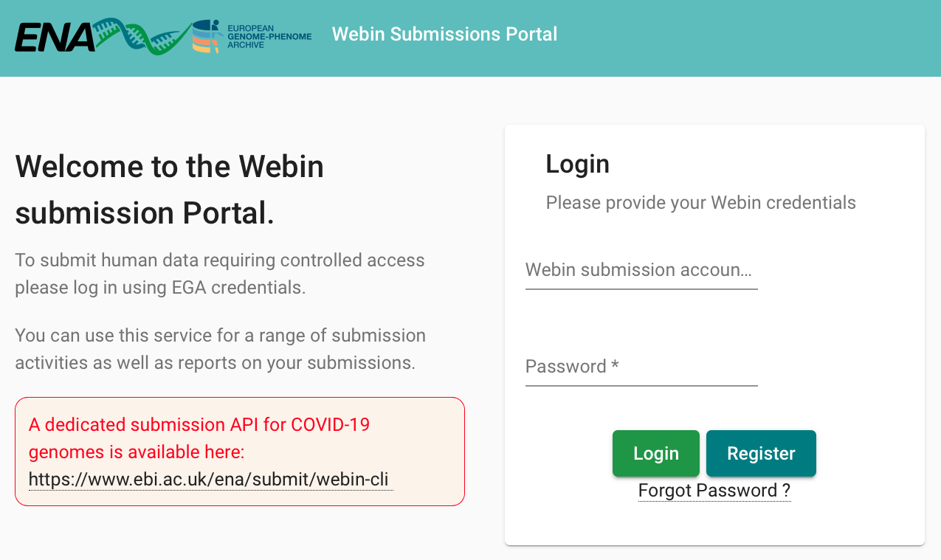Open the Forgot Password link
This screenshot has width=941, height=560.
coord(714,491)
